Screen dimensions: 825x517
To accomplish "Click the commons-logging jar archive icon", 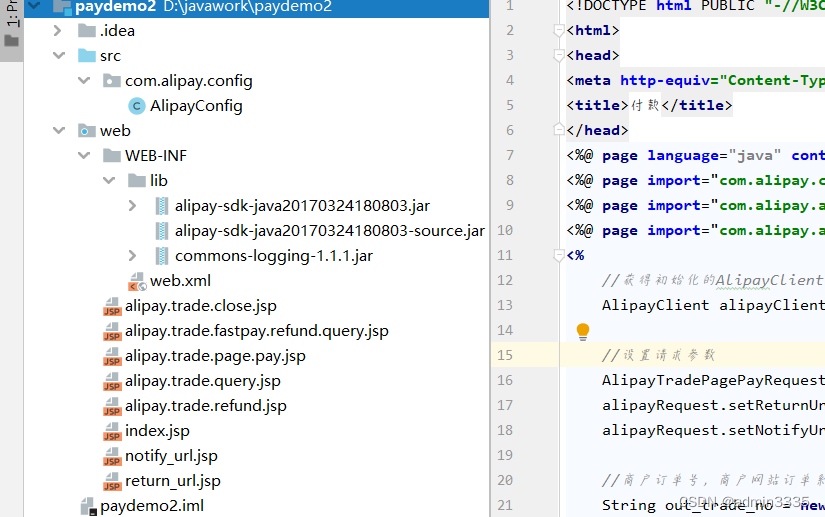I will click(162, 256).
